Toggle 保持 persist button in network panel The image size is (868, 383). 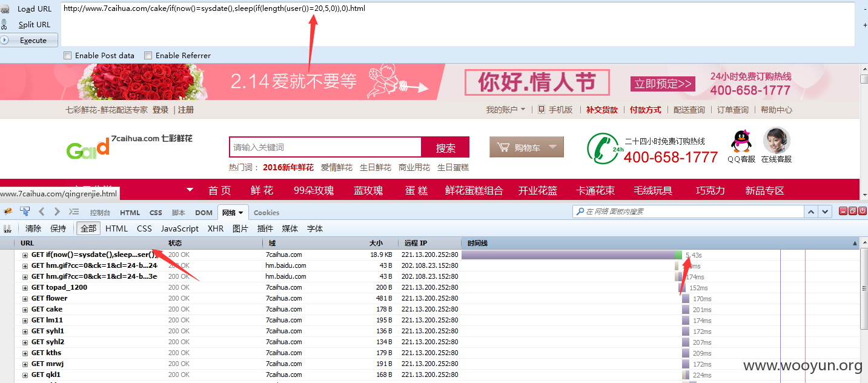[x=58, y=228]
